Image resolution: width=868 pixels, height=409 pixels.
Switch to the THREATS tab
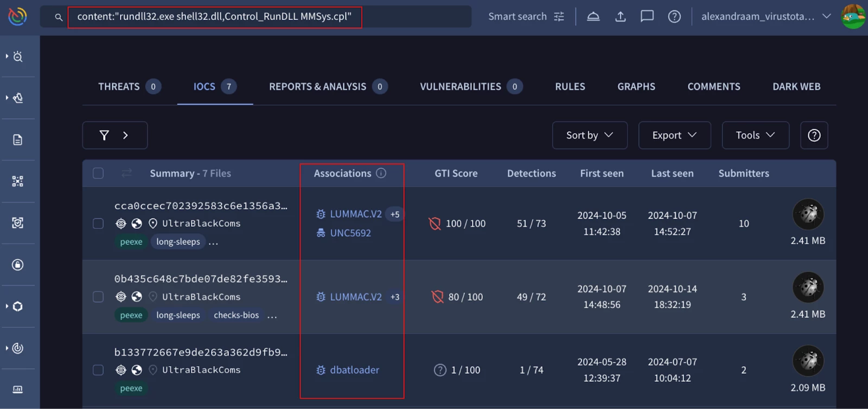pyautogui.click(x=130, y=86)
